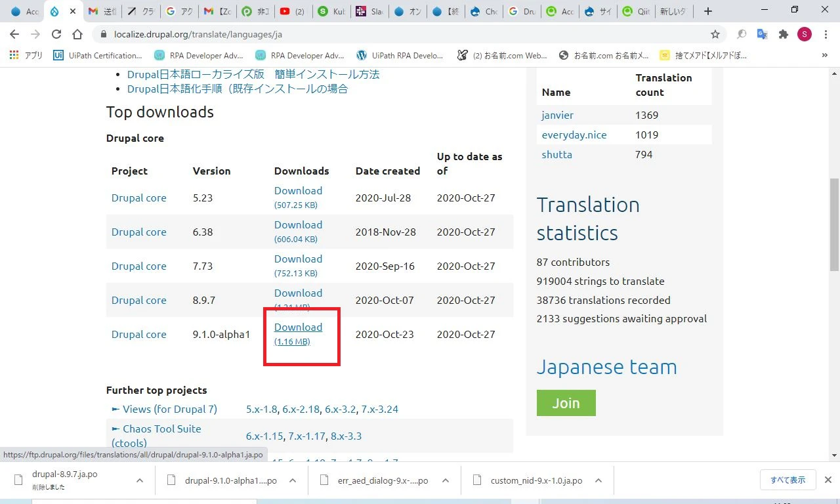Open the 捨てメアド bookmark
This screenshot has width=840, height=504.
pyautogui.click(x=703, y=56)
